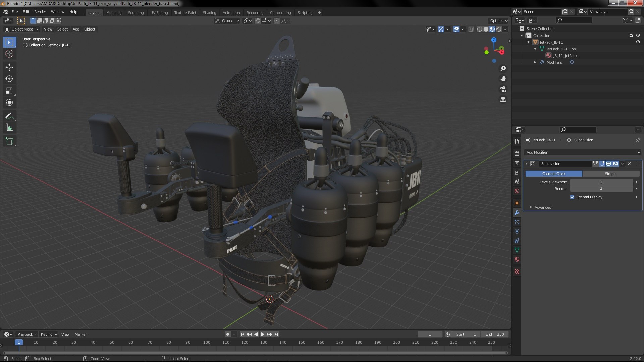Open the viewport Options dropdown
Image resolution: width=644 pixels, height=362 pixels.
point(499,21)
